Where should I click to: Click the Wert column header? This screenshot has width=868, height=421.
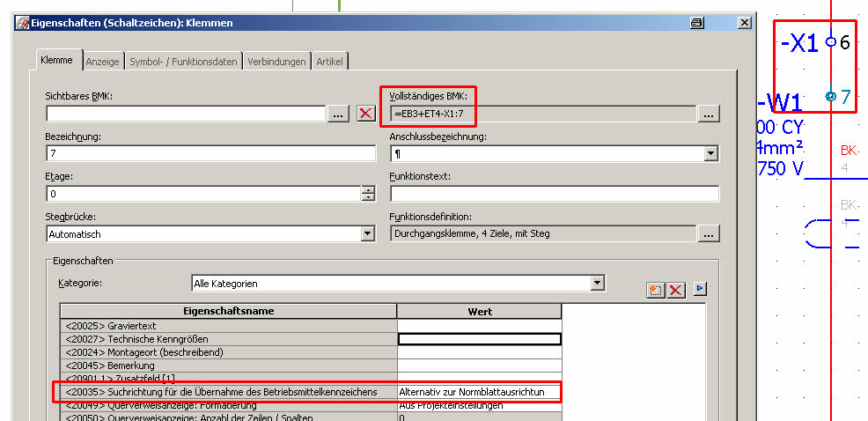[x=480, y=311]
